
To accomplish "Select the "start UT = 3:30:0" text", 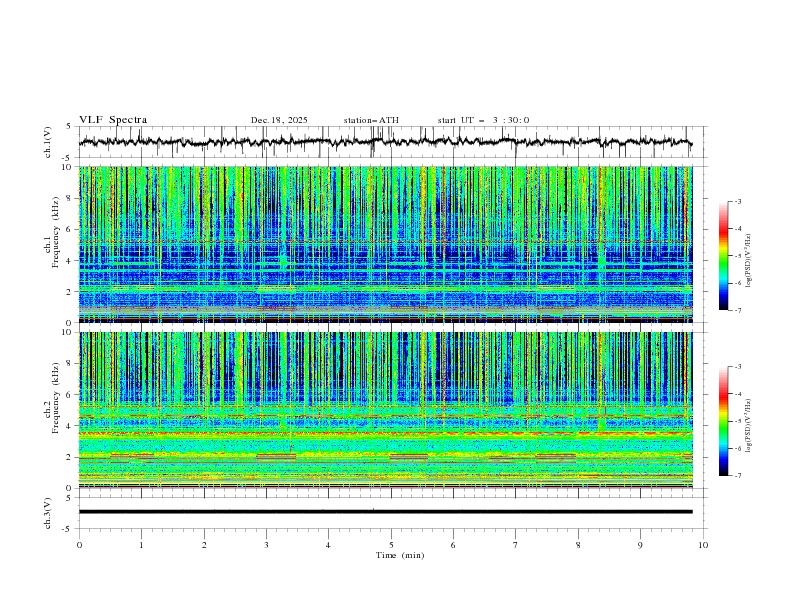I will (483, 120).
